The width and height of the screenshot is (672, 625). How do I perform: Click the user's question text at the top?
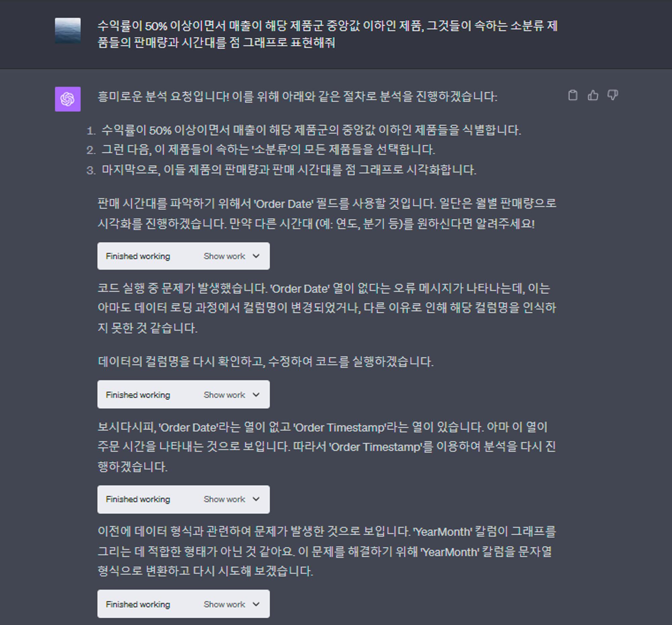tap(327, 34)
